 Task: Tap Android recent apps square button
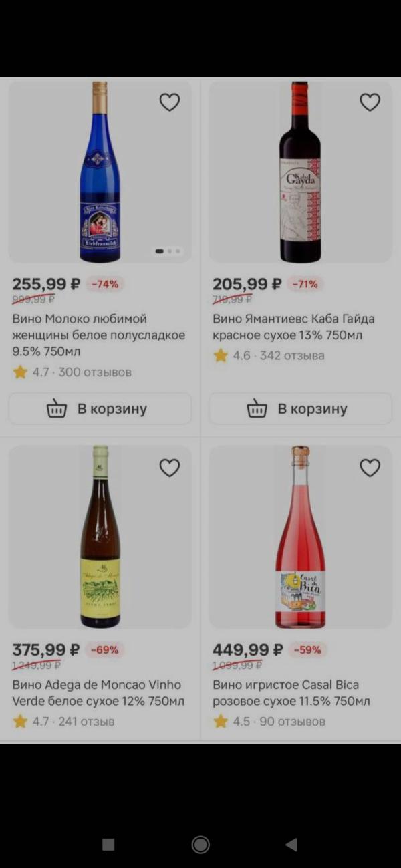click(108, 845)
